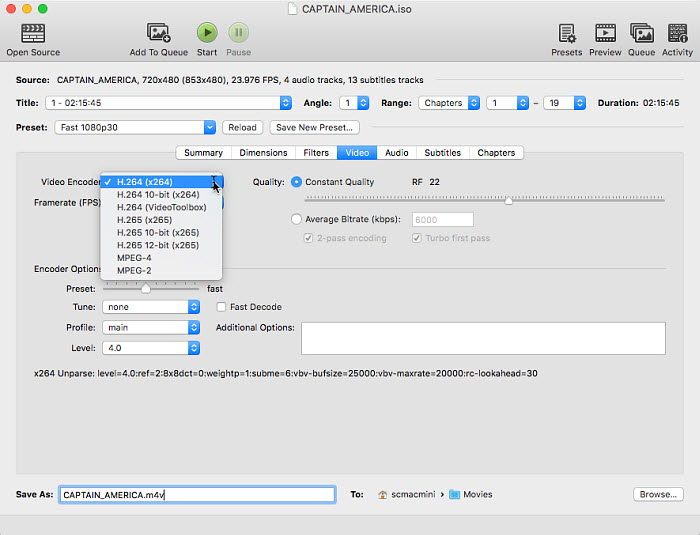
Task: Select H.265 12-bit (x265) encoder
Action: coord(161,245)
